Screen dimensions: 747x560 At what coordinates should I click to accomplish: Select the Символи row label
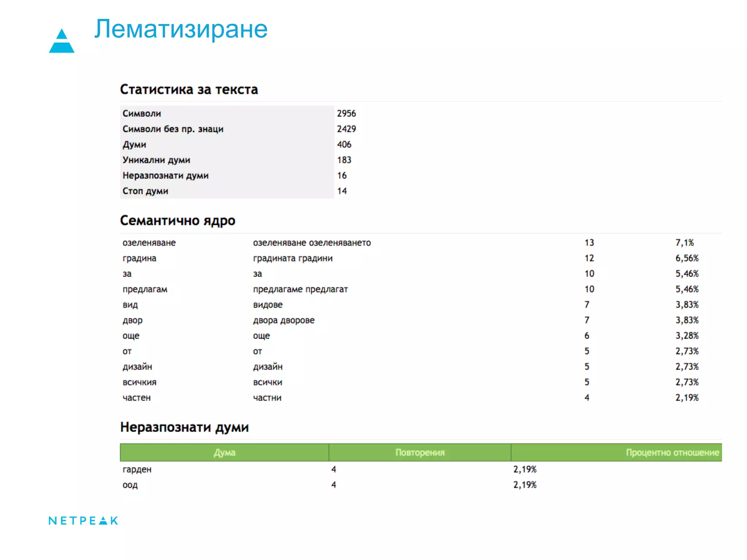pyautogui.click(x=142, y=113)
